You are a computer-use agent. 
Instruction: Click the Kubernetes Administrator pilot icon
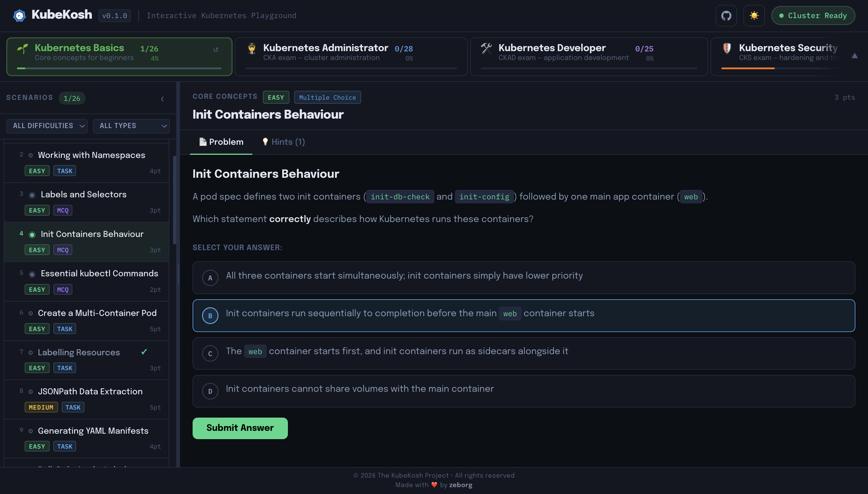(251, 49)
